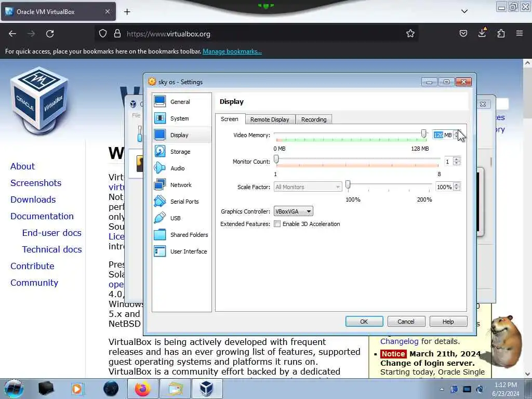Select the USB plug icon
Viewport: 532px width, 399px height.
pos(160,218)
